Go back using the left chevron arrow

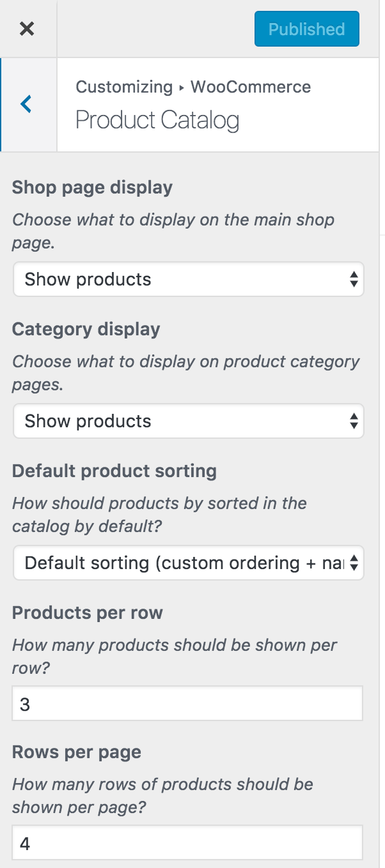tap(27, 104)
